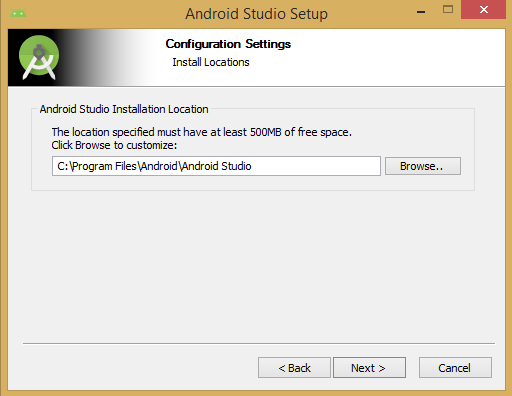Screen dimensions: 512x396
Task: Focus the installation path text field
Action: [216, 166]
